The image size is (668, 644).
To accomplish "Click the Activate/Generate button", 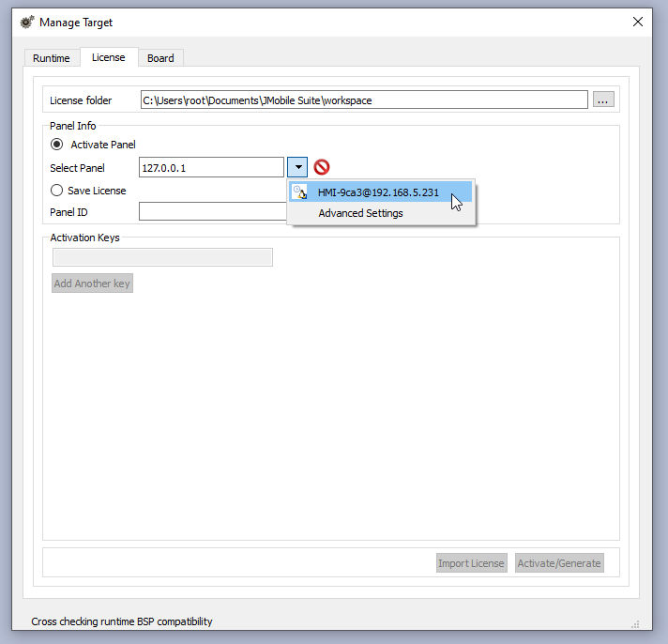I will pyautogui.click(x=559, y=563).
